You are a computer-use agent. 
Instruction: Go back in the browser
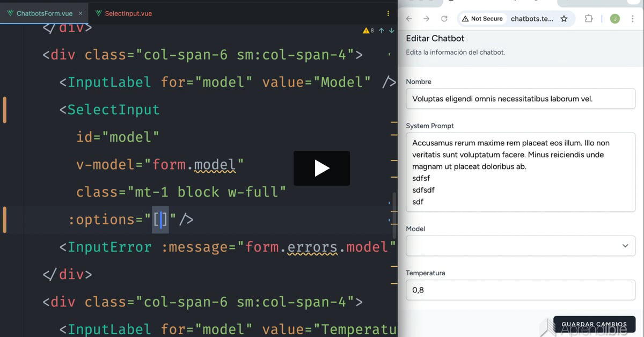(x=409, y=19)
